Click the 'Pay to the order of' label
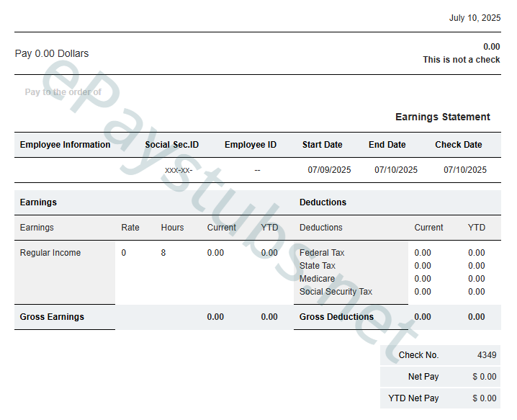The image size is (517, 420). pos(63,92)
